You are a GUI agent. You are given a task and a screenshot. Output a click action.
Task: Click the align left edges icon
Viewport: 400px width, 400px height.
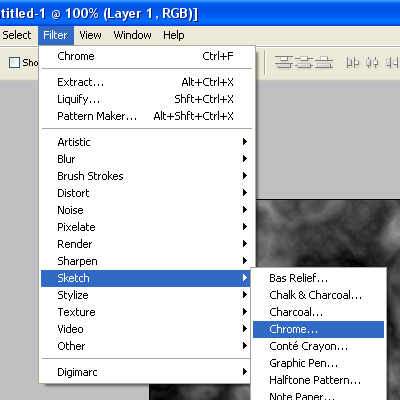click(x=353, y=62)
